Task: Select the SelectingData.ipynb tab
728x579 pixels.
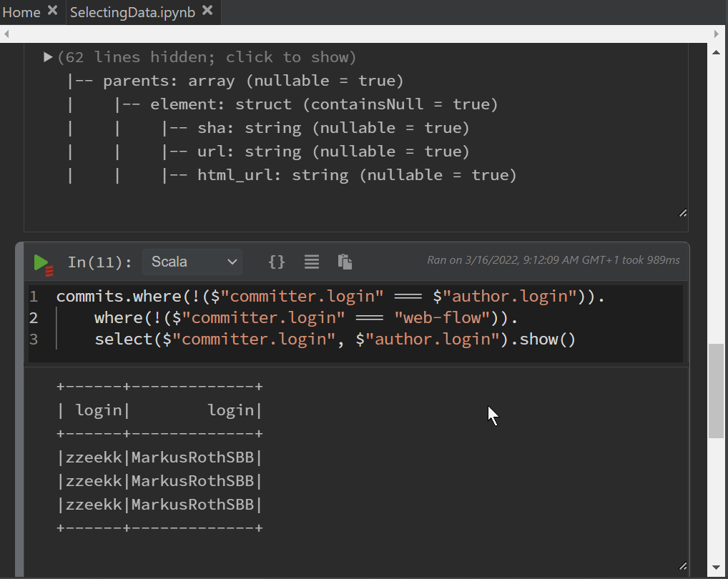Action: pos(132,12)
